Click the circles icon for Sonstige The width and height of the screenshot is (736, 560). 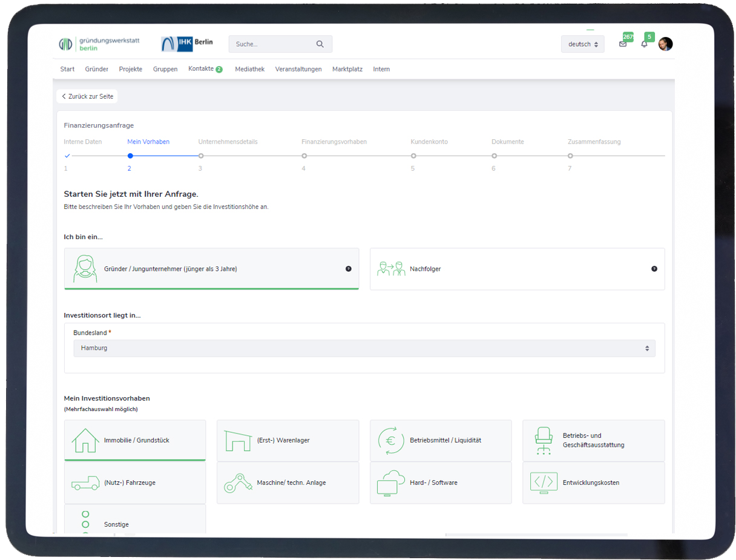pos(85,522)
